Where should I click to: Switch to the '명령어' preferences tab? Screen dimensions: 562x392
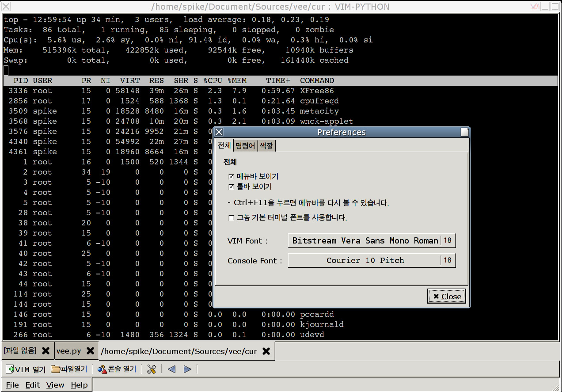245,145
